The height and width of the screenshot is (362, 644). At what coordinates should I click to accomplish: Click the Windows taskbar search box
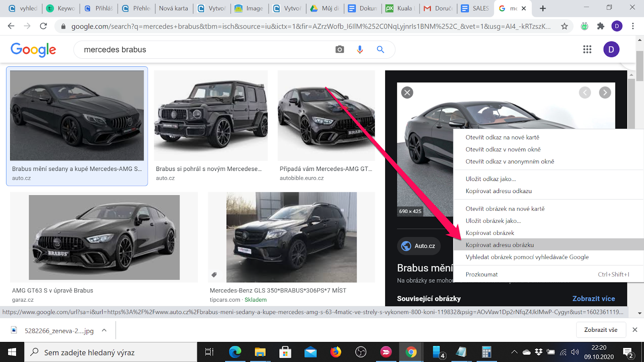point(111,352)
